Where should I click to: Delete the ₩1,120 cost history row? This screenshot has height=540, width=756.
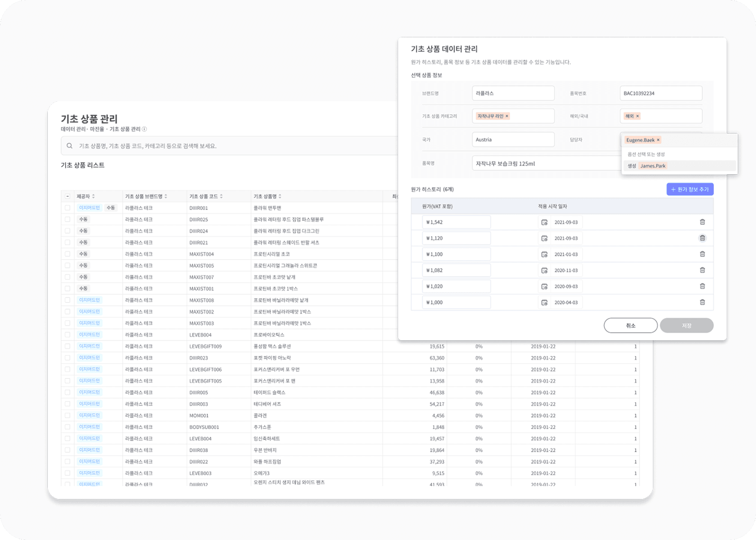tap(702, 238)
